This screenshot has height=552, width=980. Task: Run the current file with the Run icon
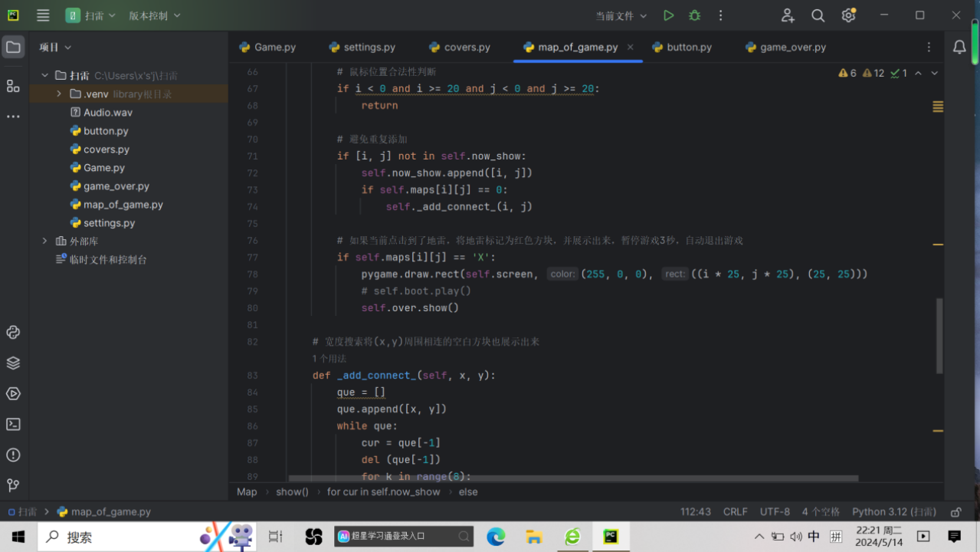tap(668, 15)
